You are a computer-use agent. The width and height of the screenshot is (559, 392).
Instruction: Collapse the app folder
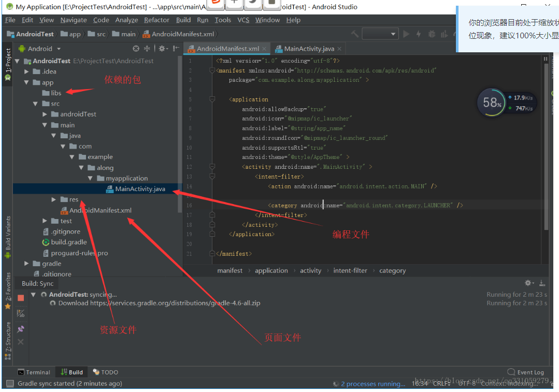(x=26, y=82)
